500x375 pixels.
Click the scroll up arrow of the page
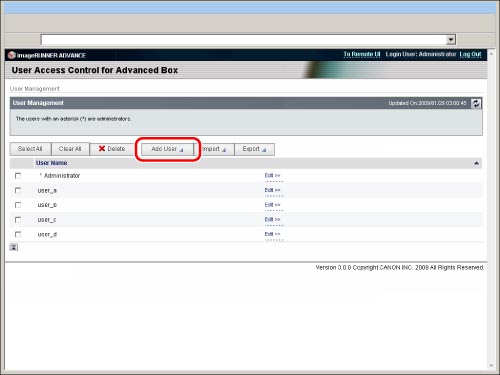[x=491, y=53]
